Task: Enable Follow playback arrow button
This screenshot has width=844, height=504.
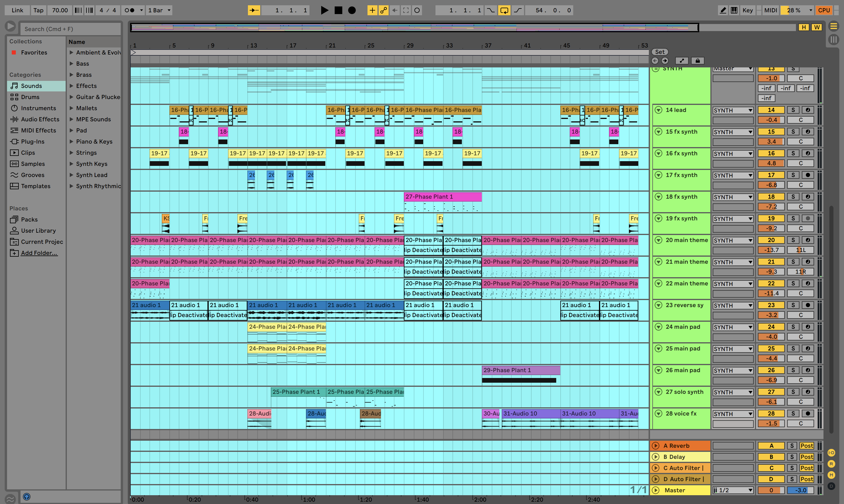Action: click(x=254, y=10)
